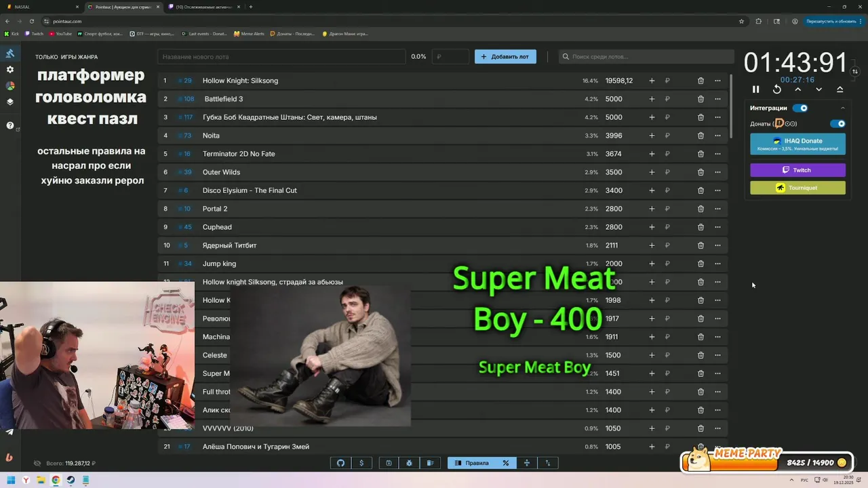This screenshot has height=488, width=868.
Task: Add amount to Губка Боб lot with plus
Action: [x=652, y=117]
